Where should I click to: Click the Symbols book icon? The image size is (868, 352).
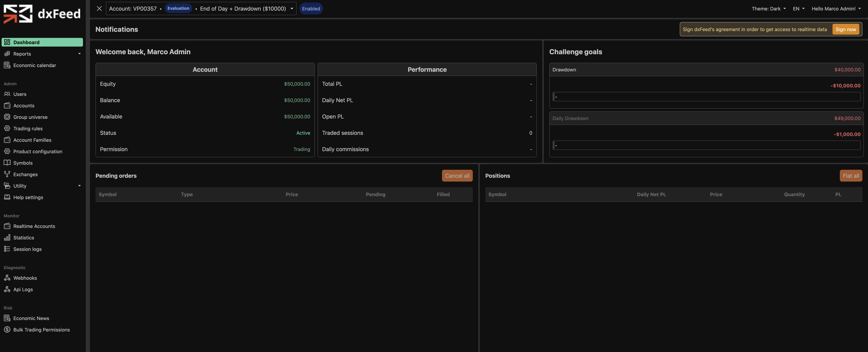(7, 163)
